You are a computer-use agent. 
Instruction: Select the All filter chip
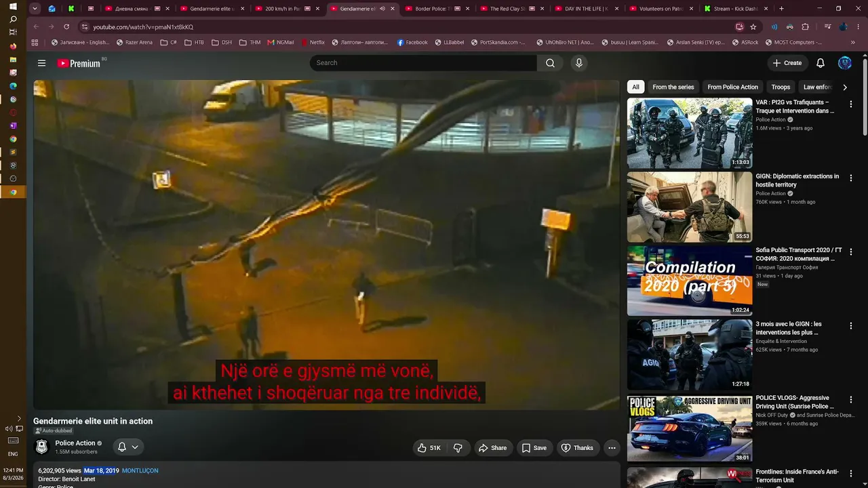coord(635,87)
